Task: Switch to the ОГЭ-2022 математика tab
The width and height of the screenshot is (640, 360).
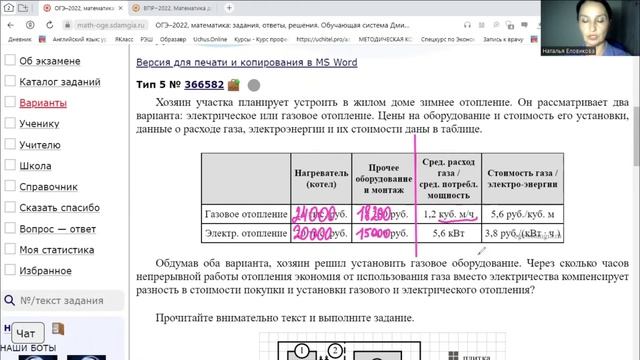Action: 83,8
